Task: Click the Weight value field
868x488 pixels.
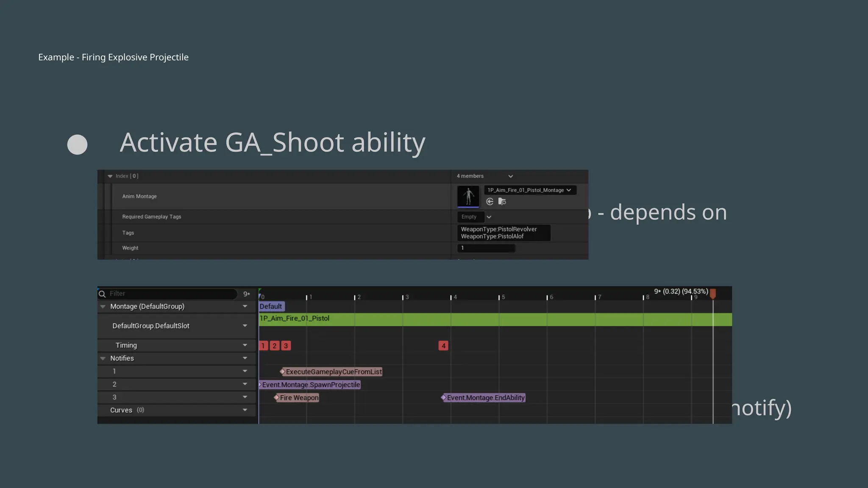Action: [x=486, y=248]
